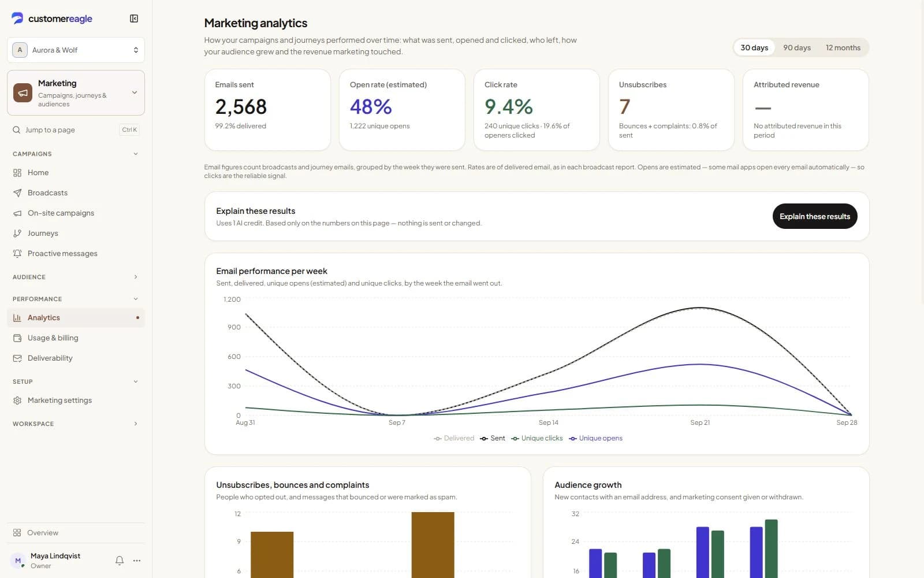Switch to the 12 months range
This screenshot has width=924, height=578.
[843, 48]
